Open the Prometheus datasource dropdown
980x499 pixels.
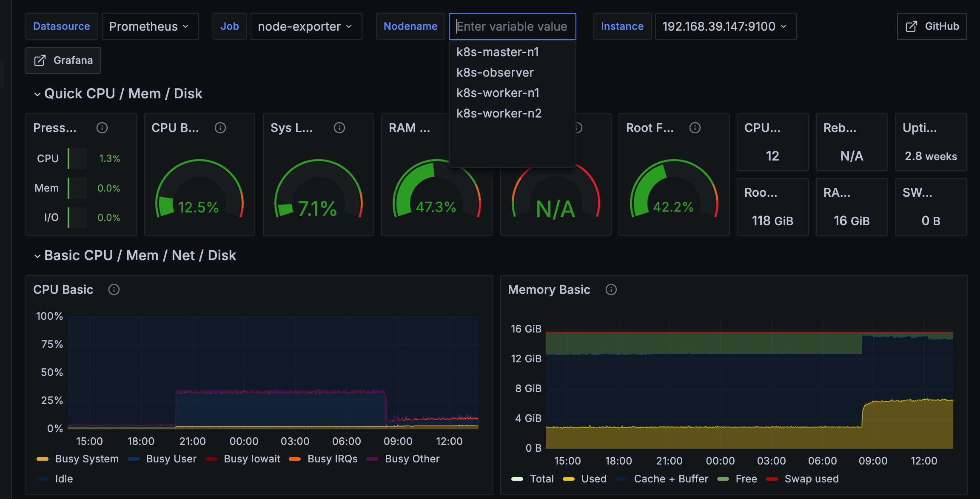pyautogui.click(x=150, y=26)
